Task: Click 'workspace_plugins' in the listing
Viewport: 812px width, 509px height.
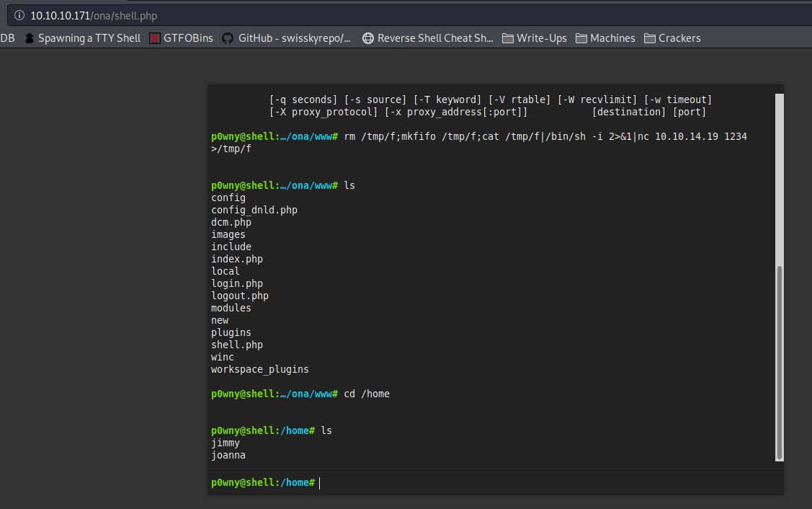Action: 260,370
